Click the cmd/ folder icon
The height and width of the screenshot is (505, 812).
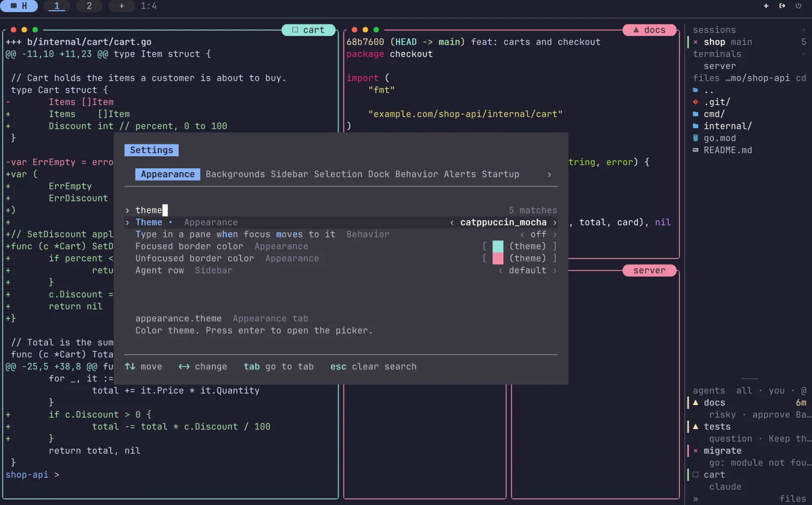coord(695,114)
